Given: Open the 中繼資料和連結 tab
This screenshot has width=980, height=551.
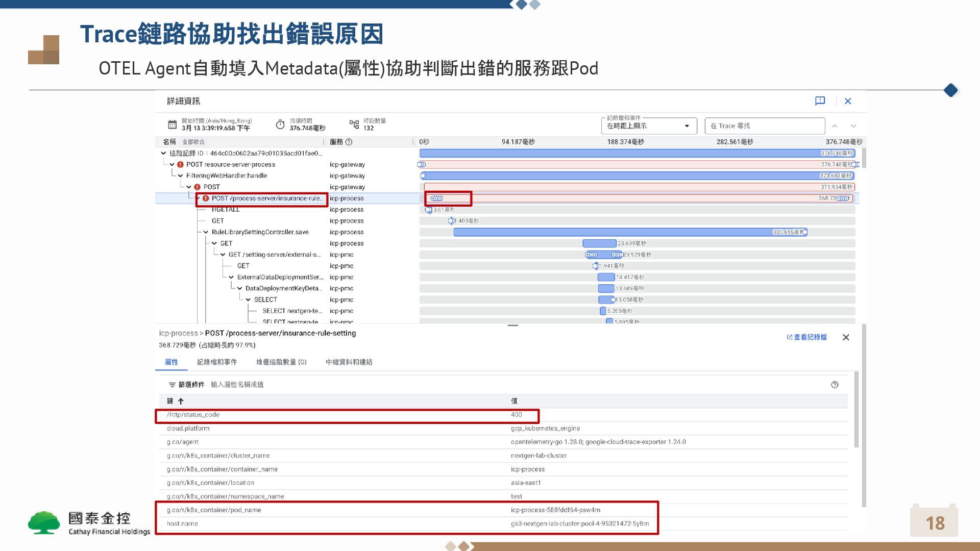Looking at the screenshot, I should [349, 362].
